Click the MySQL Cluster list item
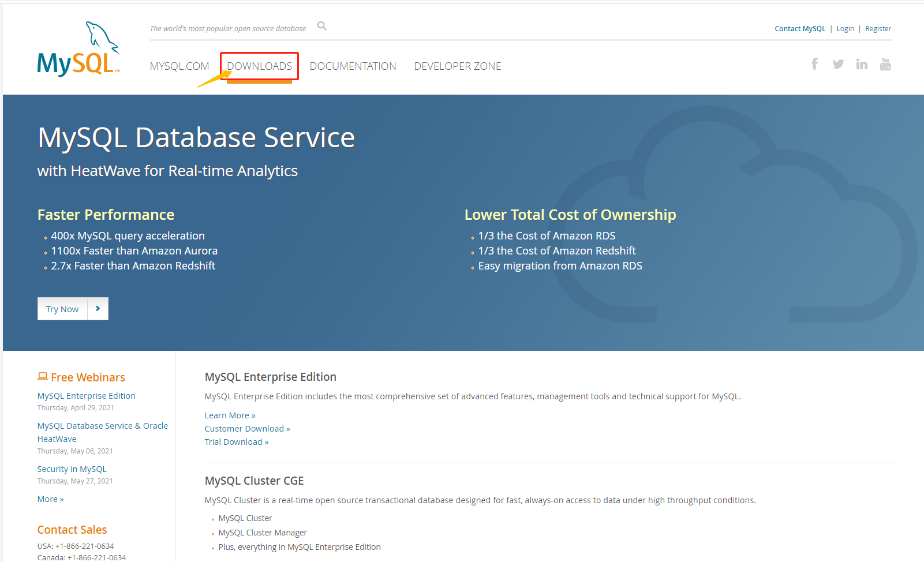This screenshot has height=562, width=924. pos(245,518)
